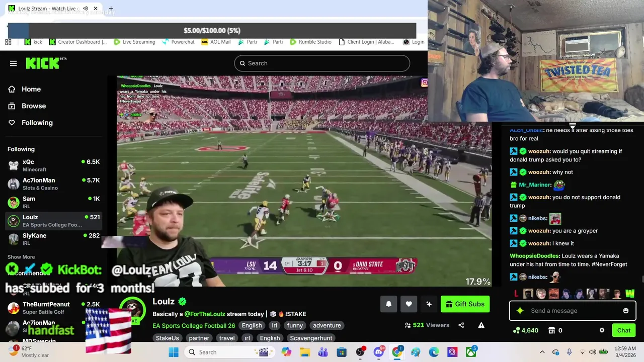Show hidden system tray icons
This screenshot has width=644, height=362.
[x=542, y=352]
